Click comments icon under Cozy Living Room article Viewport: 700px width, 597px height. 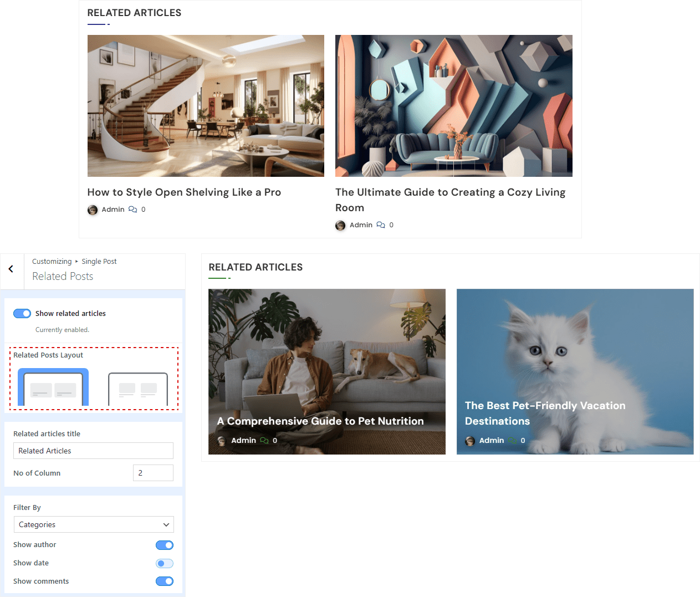point(380,225)
